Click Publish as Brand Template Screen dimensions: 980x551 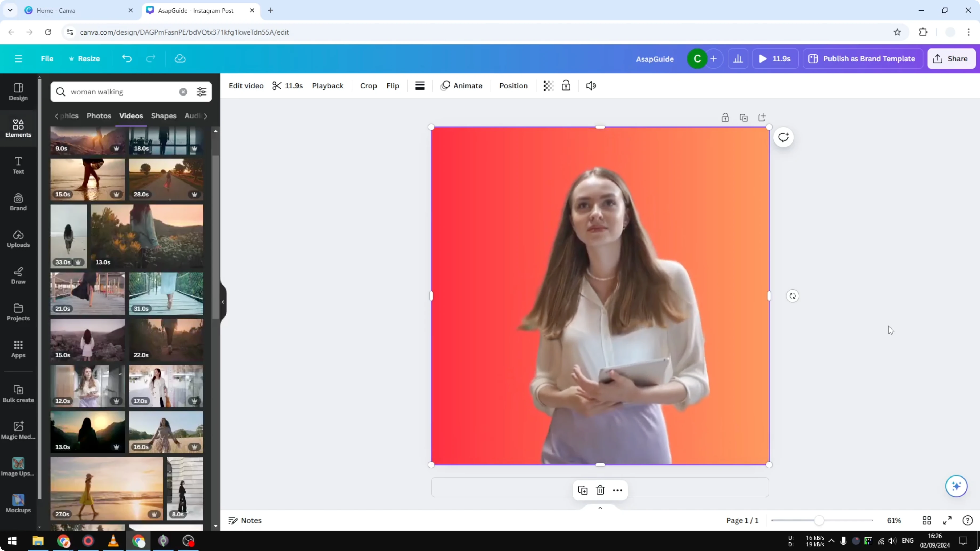863,59
